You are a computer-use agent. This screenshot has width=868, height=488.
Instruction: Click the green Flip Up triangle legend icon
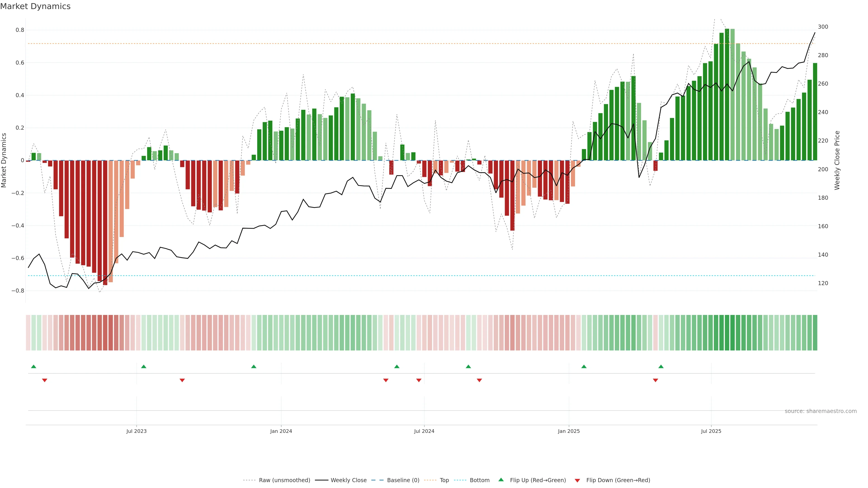[x=501, y=480]
